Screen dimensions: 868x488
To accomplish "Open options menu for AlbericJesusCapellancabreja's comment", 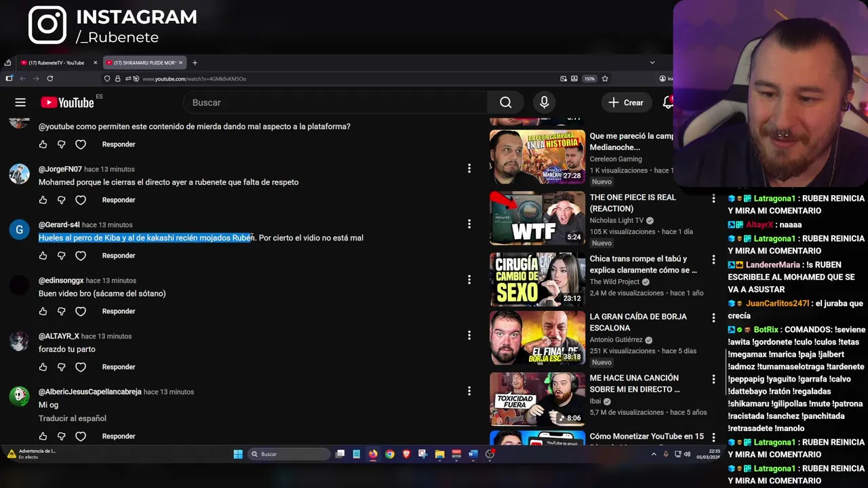I will point(469,390).
